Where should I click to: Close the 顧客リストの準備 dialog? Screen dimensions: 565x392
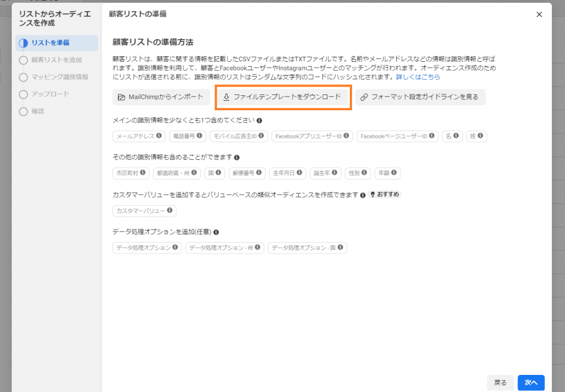coord(539,14)
